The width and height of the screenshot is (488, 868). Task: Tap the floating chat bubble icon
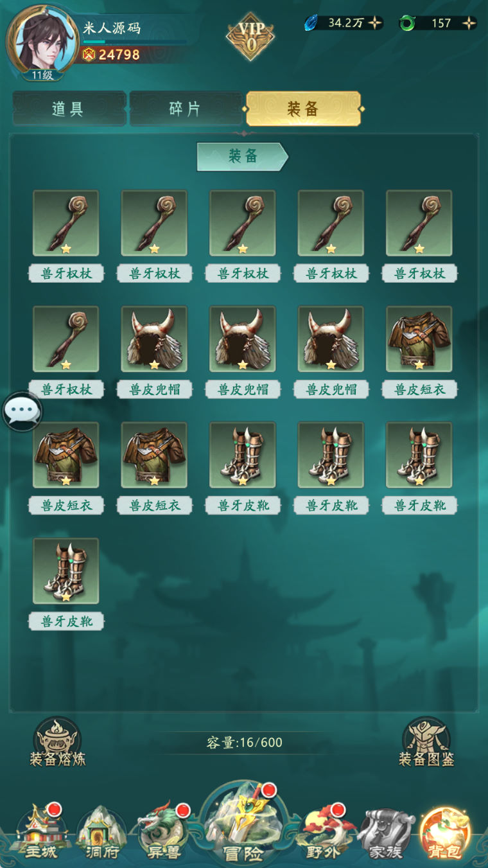point(22,411)
